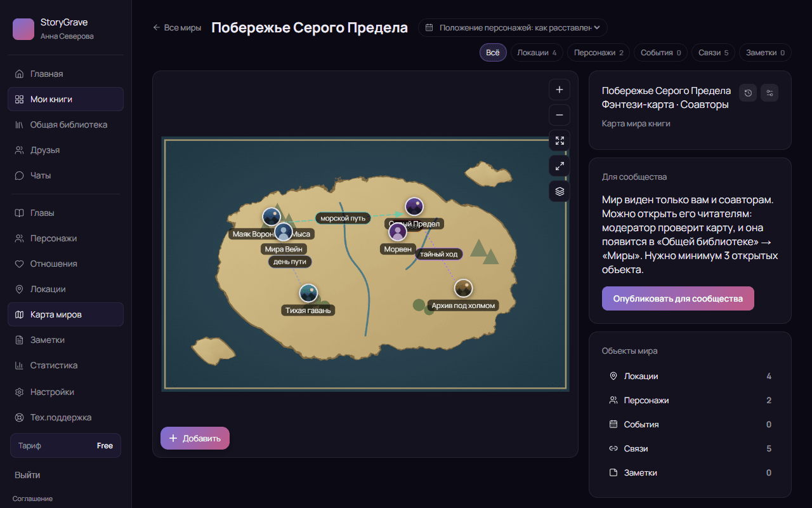Open Друзья page
Screen dimensions: 812x508
(65, 150)
